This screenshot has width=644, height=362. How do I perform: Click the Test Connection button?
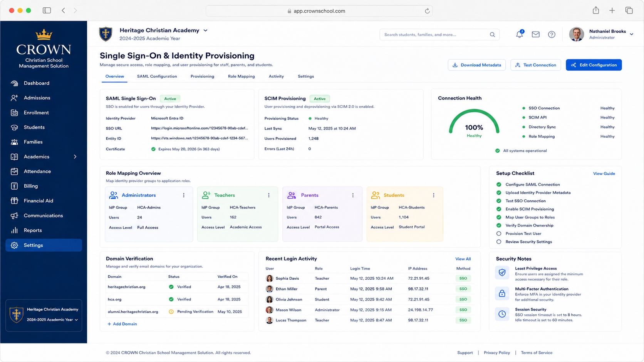pyautogui.click(x=536, y=65)
